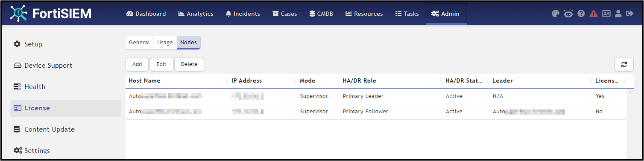Switch to the Usage tab

click(165, 43)
